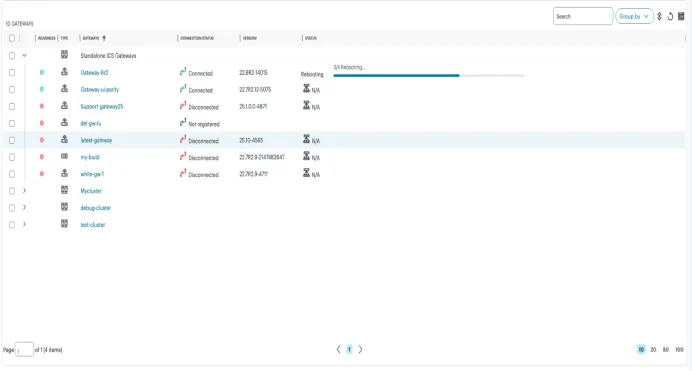
Task: Open the Gateway-ui-parity link
Action: click(x=100, y=90)
